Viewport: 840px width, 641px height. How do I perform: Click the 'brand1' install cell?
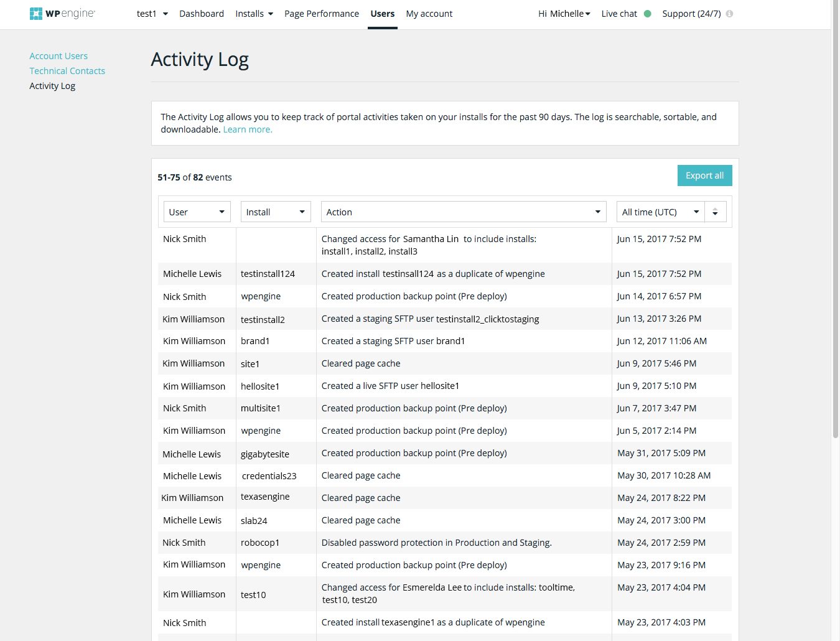[x=255, y=341]
